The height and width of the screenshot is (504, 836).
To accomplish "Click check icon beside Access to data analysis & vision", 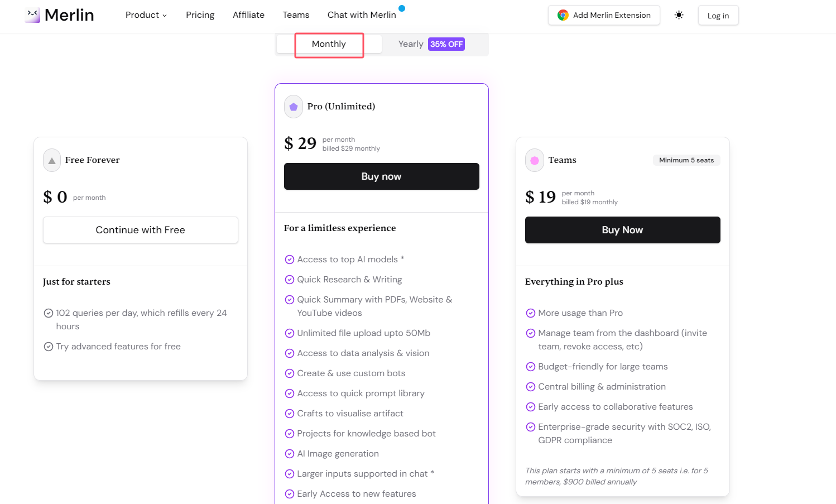I will [290, 353].
